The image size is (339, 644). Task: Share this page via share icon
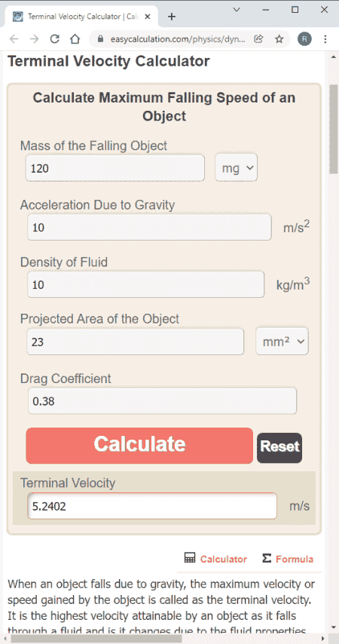259,39
